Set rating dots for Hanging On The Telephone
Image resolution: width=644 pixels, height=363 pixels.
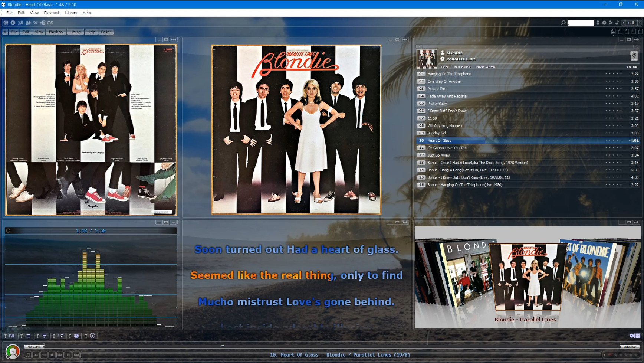[613, 74]
